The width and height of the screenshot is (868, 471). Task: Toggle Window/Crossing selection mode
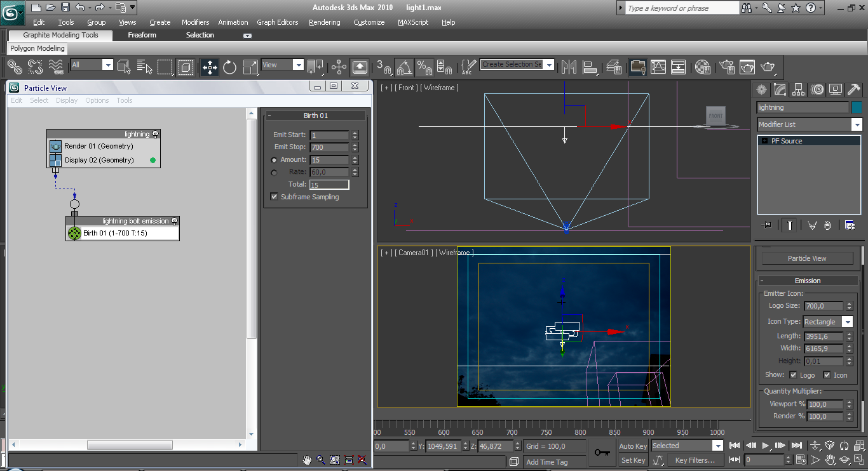(x=186, y=67)
